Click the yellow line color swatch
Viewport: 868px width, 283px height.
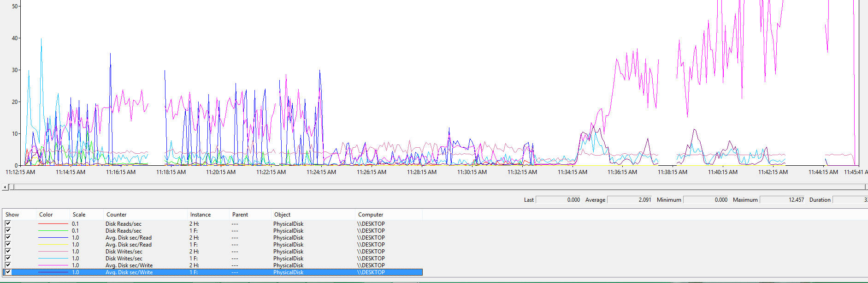click(53, 244)
